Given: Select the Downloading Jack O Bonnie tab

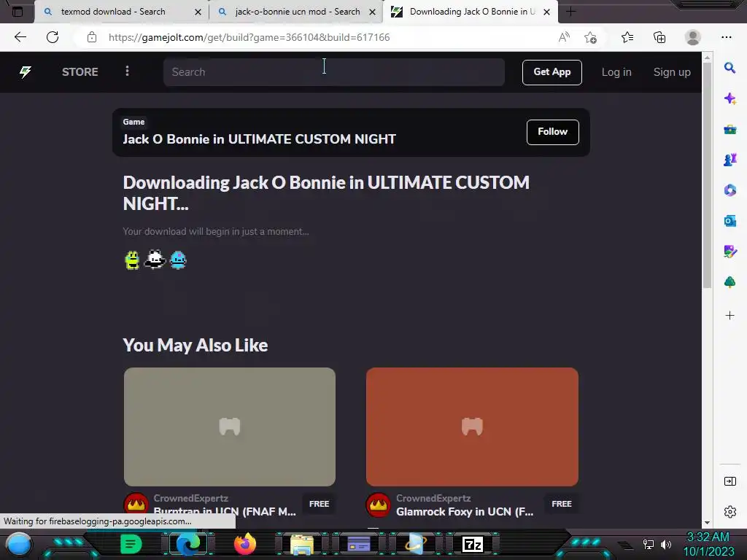Looking at the screenshot, I should coord(472,12).
